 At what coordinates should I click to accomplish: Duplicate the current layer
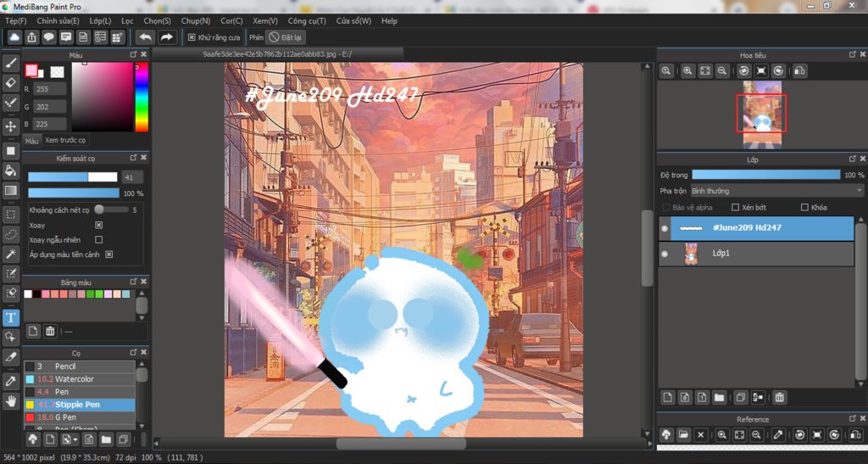coord(741,397)
